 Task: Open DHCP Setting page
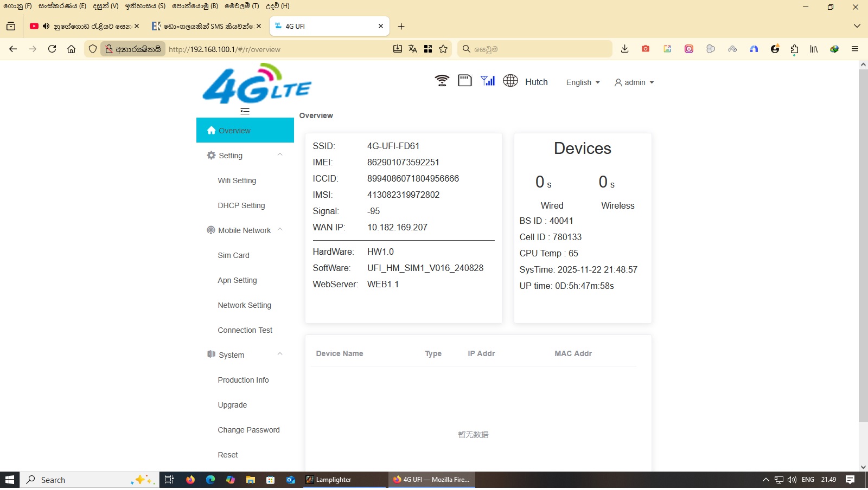pyautogui.click(x=241, y=205)
